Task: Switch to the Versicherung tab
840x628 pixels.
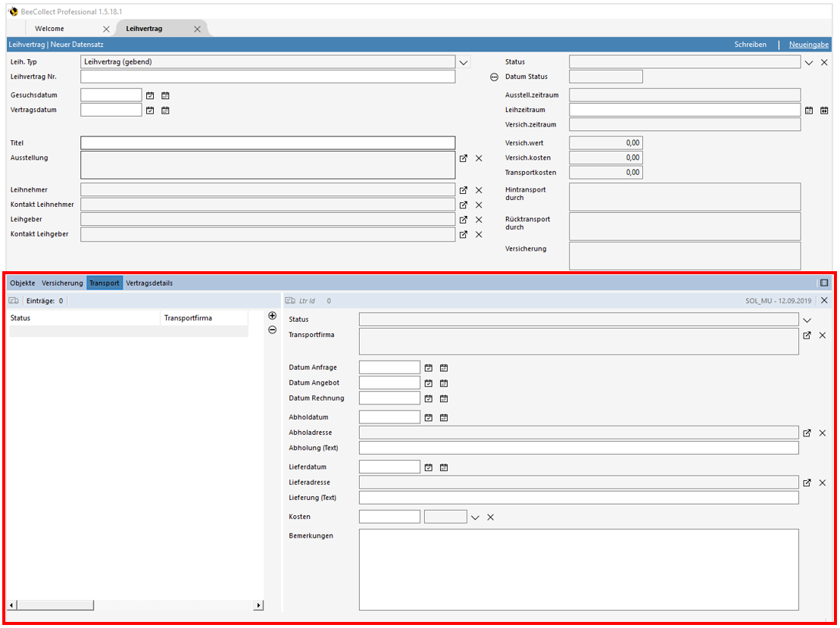Action: tap(62, 283)
